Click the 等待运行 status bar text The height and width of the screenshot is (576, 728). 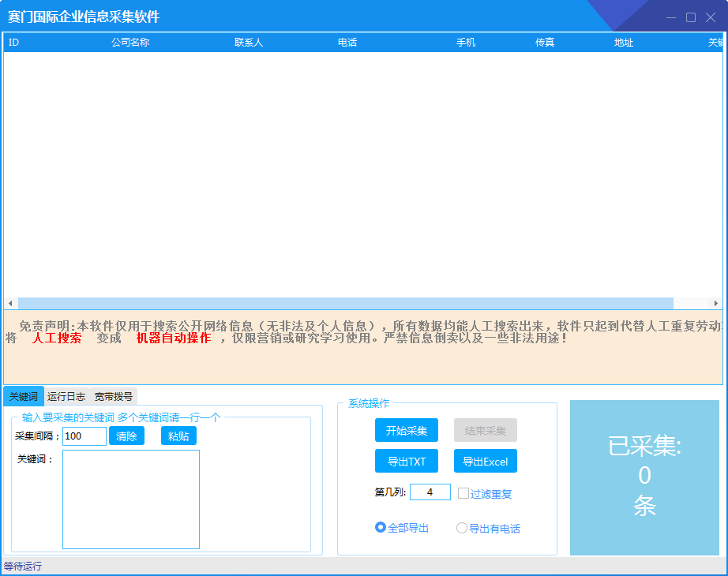coord(23,566)
